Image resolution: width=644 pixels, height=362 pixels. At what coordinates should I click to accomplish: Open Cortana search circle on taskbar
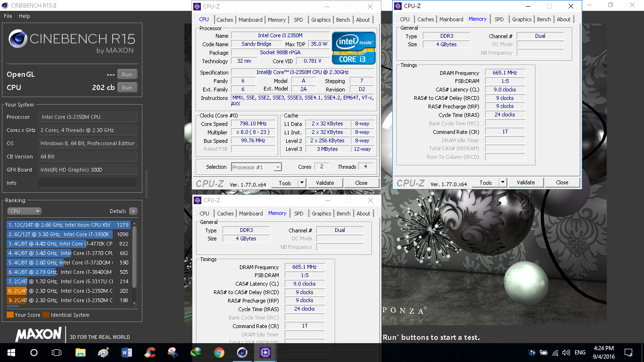pyautogui.click(x=33, y=353)
